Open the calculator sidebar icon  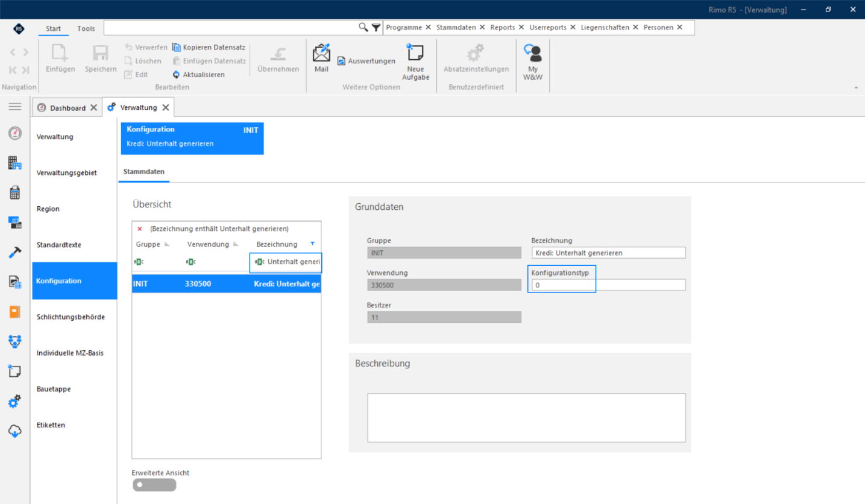(x=15, y=192)
